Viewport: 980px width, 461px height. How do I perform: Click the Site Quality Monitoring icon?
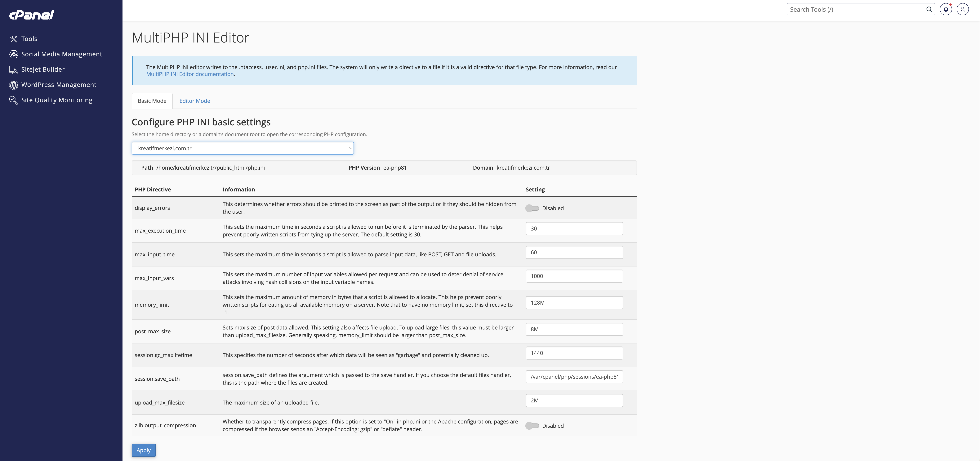click(x=14, y=100)
